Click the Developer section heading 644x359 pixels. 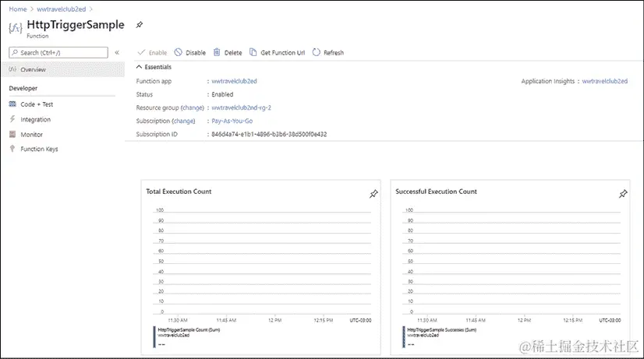pos(23,88)
